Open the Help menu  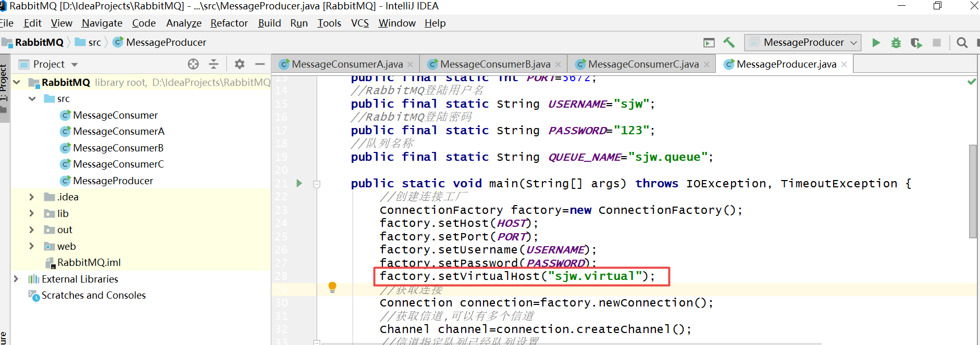[435, 23]
